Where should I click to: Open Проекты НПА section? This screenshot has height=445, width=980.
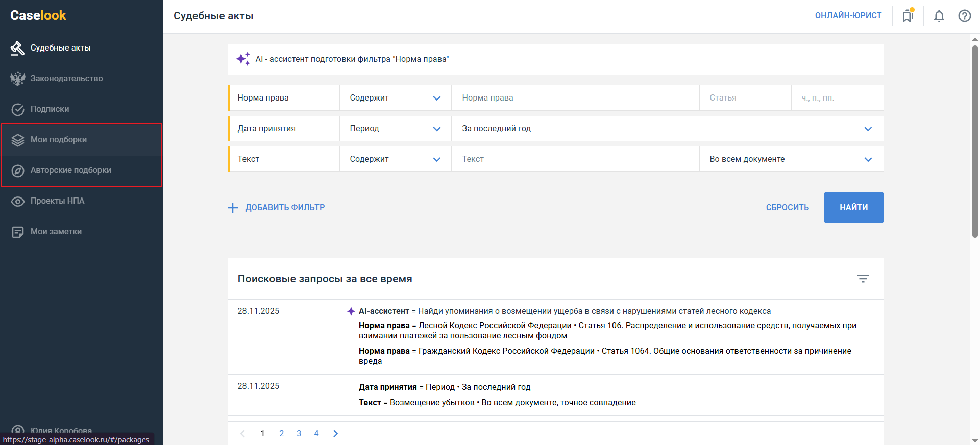coord(57,201)
